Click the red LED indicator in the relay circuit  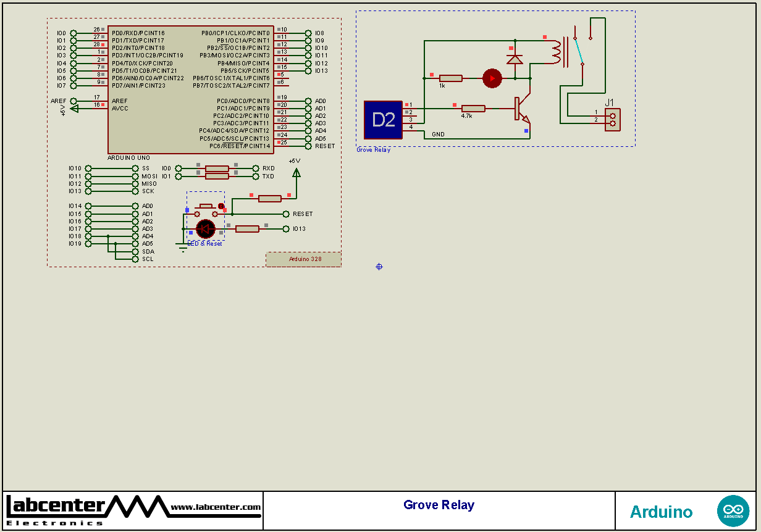tap(492, 78)
